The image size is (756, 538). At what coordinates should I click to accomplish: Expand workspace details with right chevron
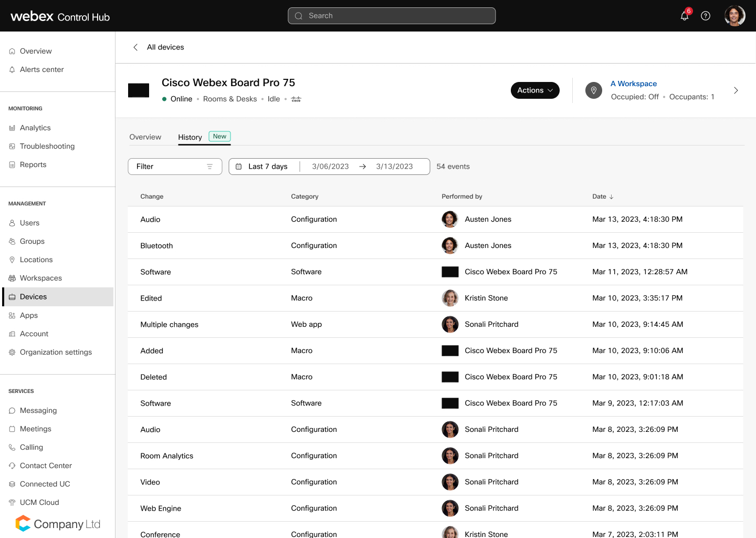(x=736, y=90)
